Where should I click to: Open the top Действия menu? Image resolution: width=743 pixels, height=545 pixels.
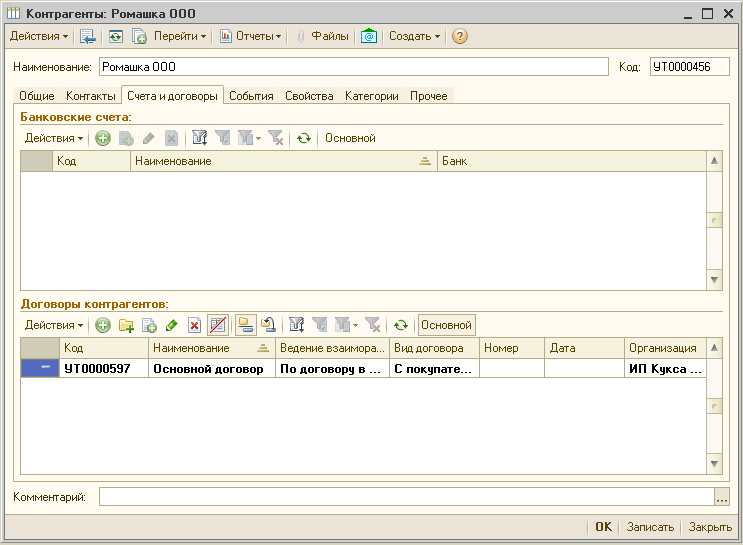coord(39,36)
